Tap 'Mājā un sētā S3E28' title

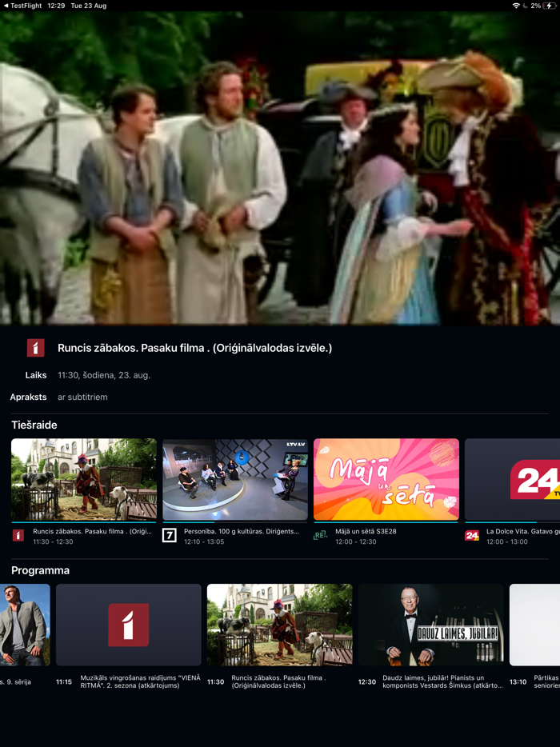click(x=366, y=531)
